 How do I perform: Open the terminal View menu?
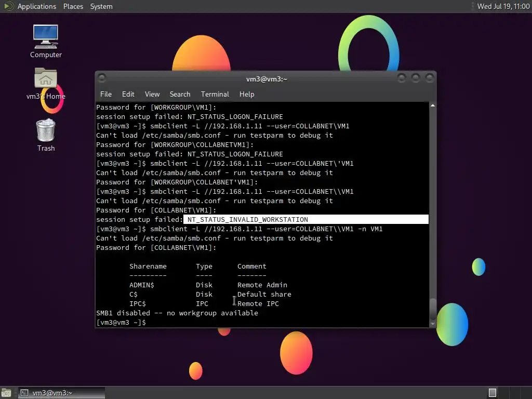pos(152,95)
